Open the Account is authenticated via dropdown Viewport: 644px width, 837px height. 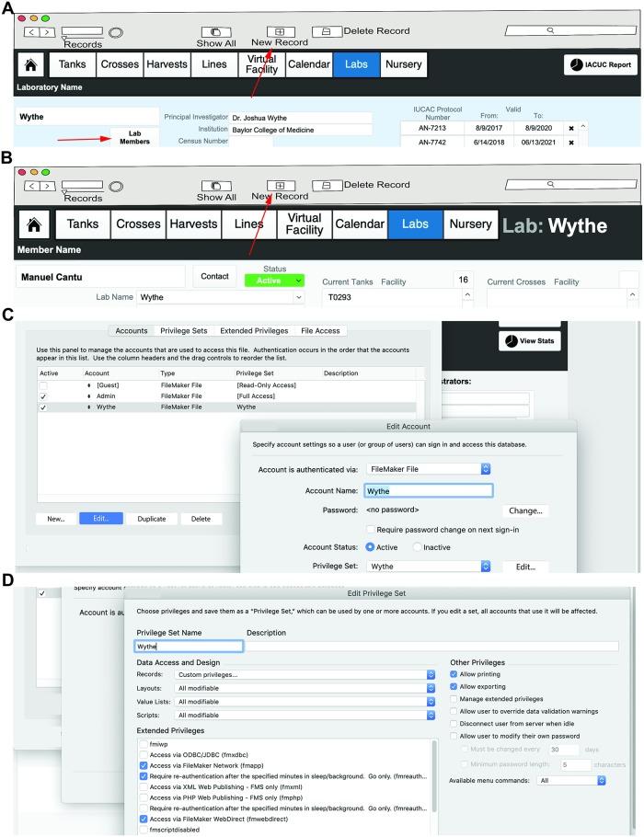429,469
